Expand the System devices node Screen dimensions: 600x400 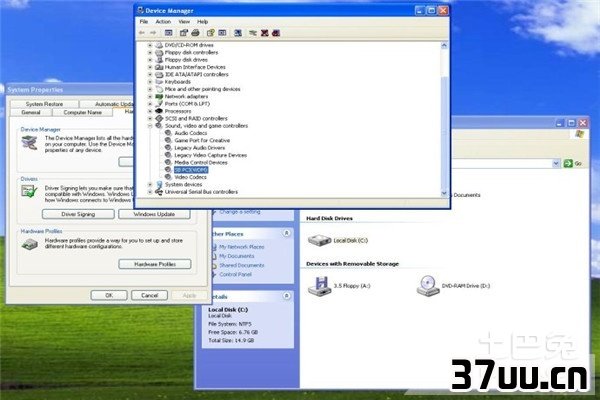click(150, 184)
